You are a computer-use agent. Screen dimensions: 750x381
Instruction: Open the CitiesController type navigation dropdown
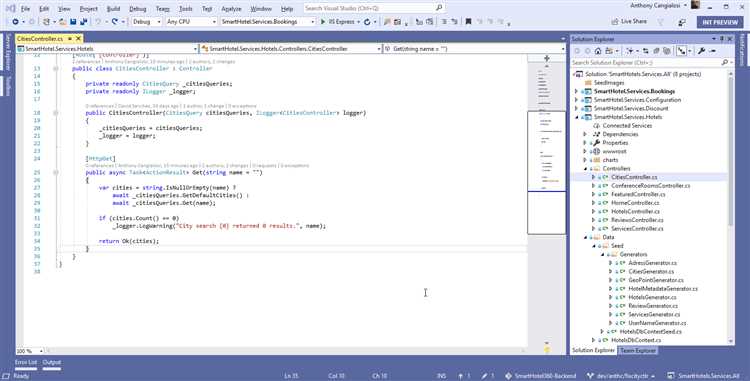(291, 49)
